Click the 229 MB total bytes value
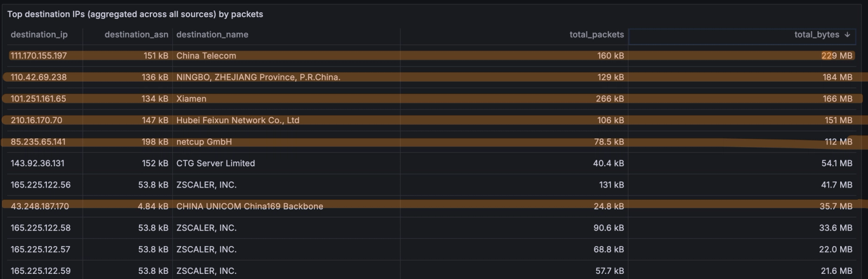This screenshot has height=279, width=868. (x=837, y=56)
